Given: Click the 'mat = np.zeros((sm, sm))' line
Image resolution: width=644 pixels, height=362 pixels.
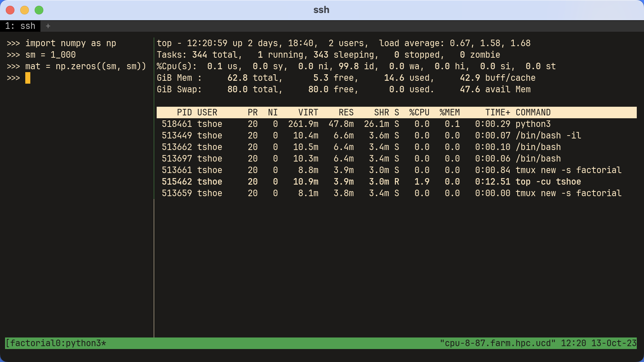Looking at the screenshot, I should tap(86, 66).
